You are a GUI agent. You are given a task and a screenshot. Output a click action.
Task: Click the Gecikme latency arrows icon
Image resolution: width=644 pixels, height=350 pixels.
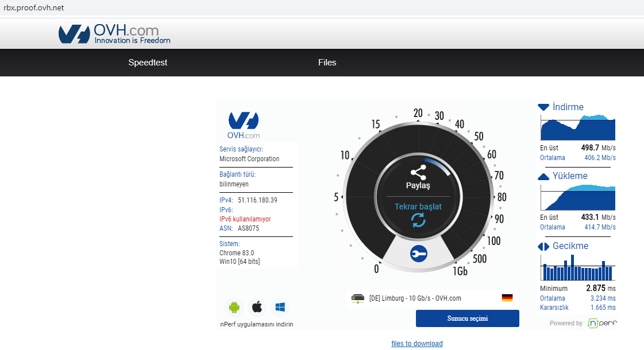coord(543,246)
